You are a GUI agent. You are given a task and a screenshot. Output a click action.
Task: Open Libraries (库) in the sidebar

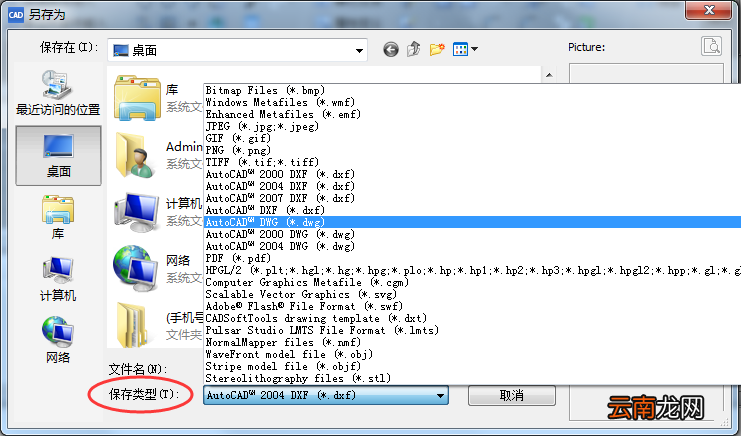(58, 217)
